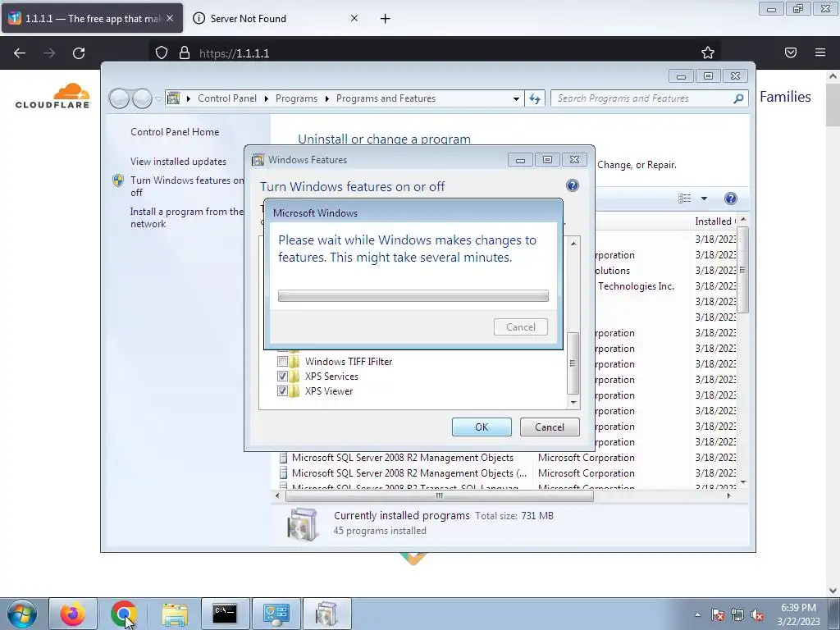Click the Control Panel back button
The image size is (840, 630).
[x=120, y=98]
